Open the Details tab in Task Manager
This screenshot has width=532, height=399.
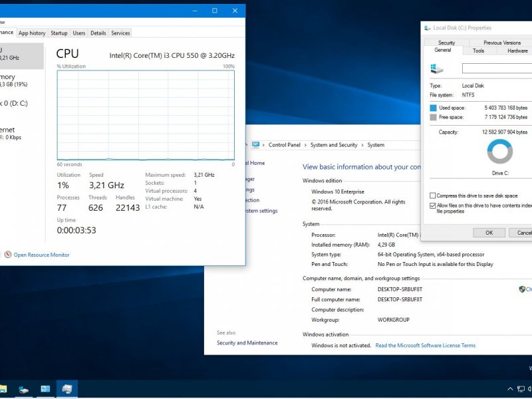click(x=98, y=33)
